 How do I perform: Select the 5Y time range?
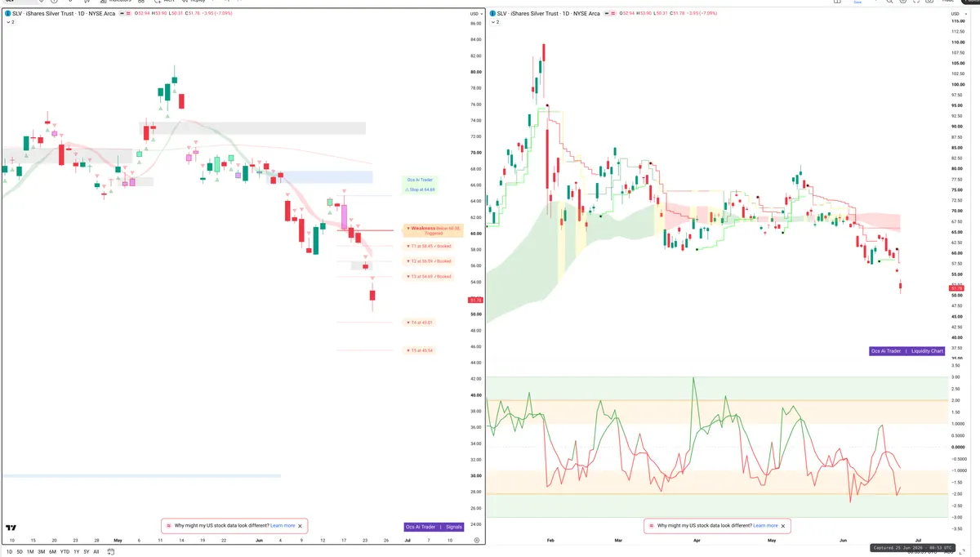[86, 552]
